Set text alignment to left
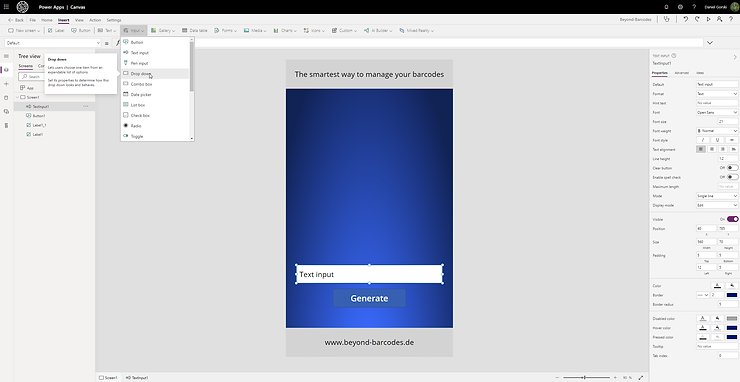The image size is (740, 382). pos(701,149)
